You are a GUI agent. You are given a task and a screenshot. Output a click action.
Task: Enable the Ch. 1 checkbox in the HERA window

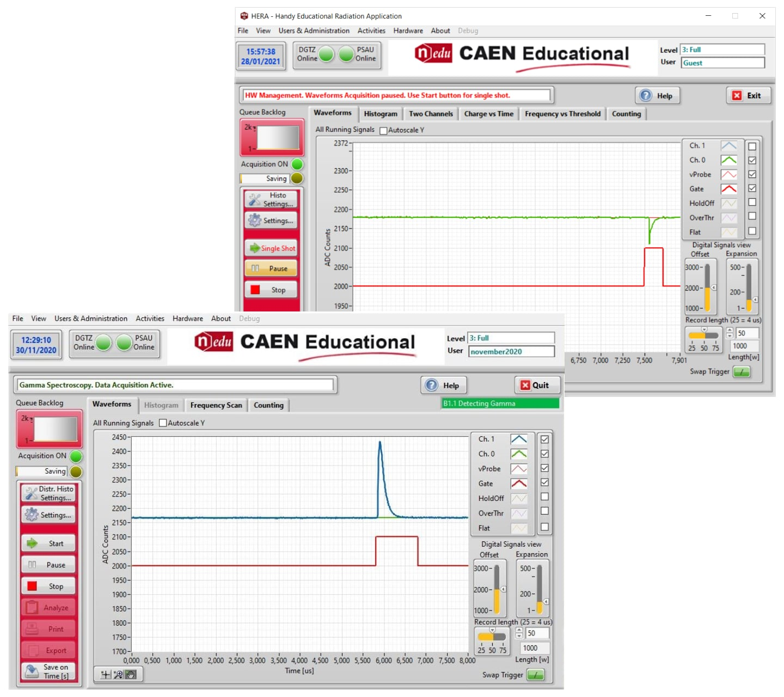click(x=752, y=146)
